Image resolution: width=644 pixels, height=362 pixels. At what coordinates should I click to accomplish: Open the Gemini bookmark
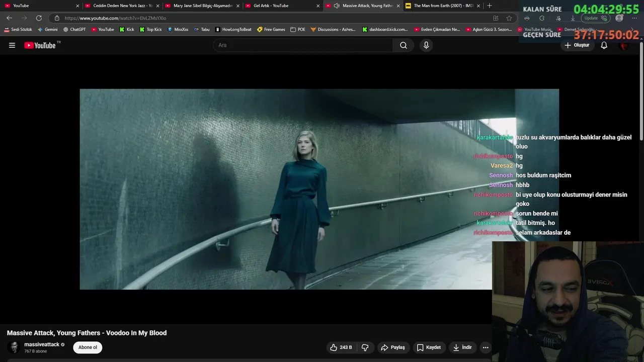tap(48, 30)
